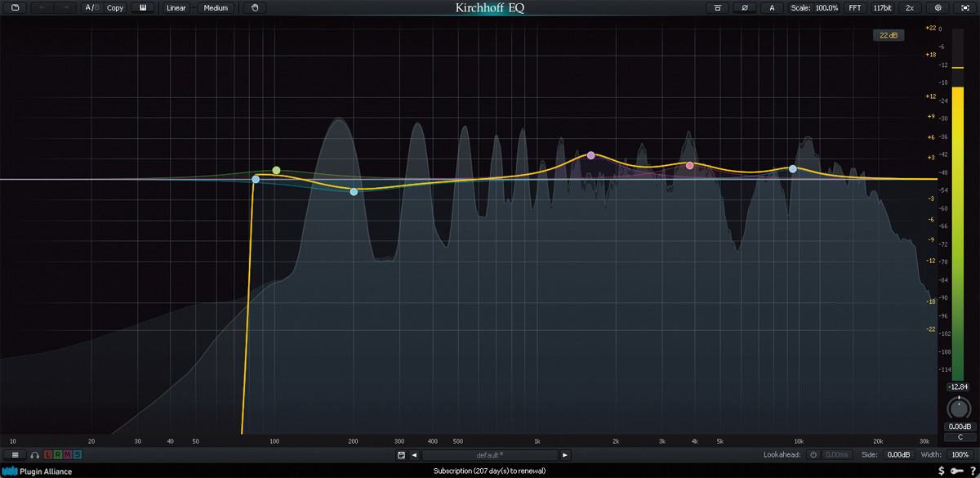
Task: Click the output level meter
Action: (x=958, y=204)
